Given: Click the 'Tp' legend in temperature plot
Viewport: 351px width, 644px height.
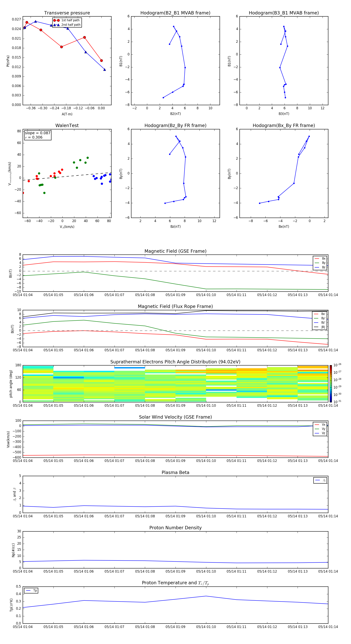Looking at the screenshot, I should pos(31,591).
